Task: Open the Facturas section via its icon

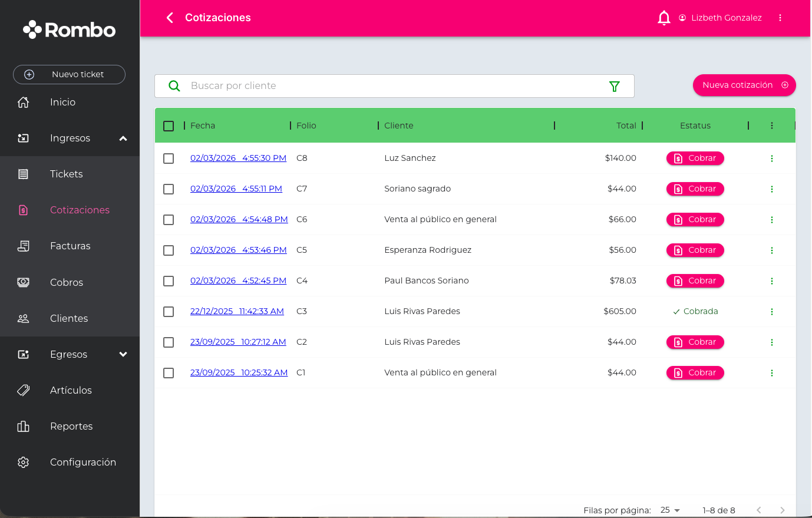Action: point(23,246)
